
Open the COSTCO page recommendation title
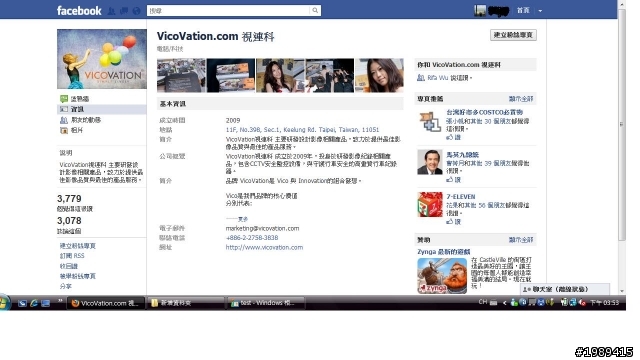tap(484, 112)
